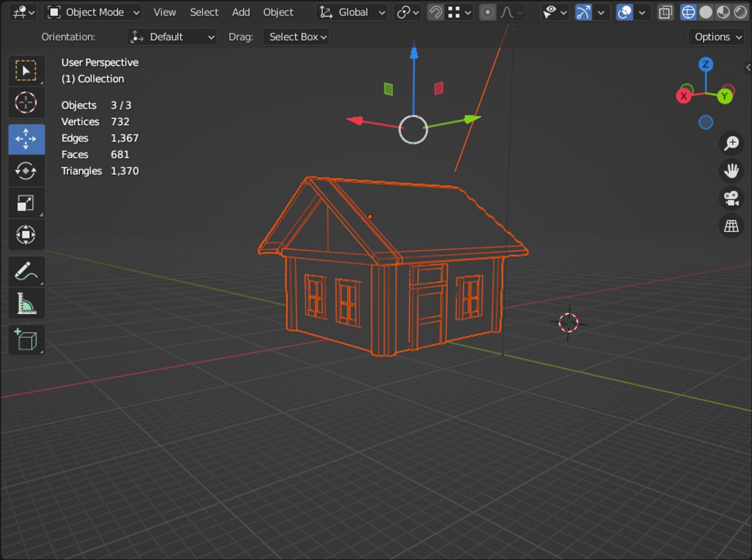Pick the Scale tool
This screenshot has height=560, width=752.
click(26, 203)
